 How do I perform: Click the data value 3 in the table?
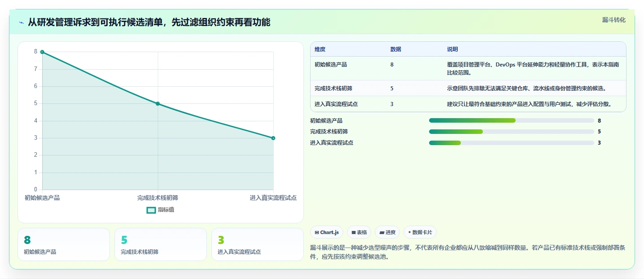tap(392, 104)
